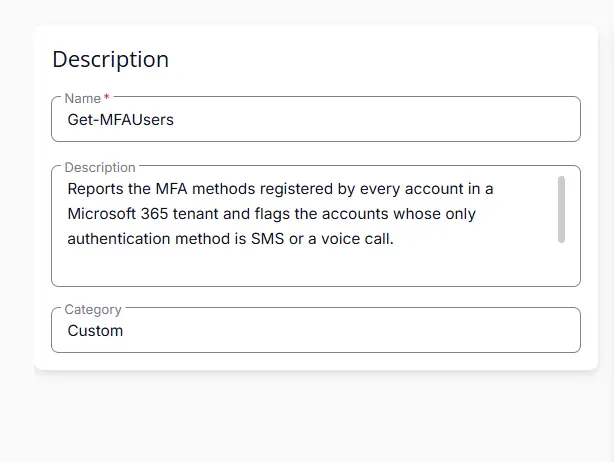The image size is (614, 462).
Task: Click into the Name input field
Action: pyautogui.click(x=316, y=119)
